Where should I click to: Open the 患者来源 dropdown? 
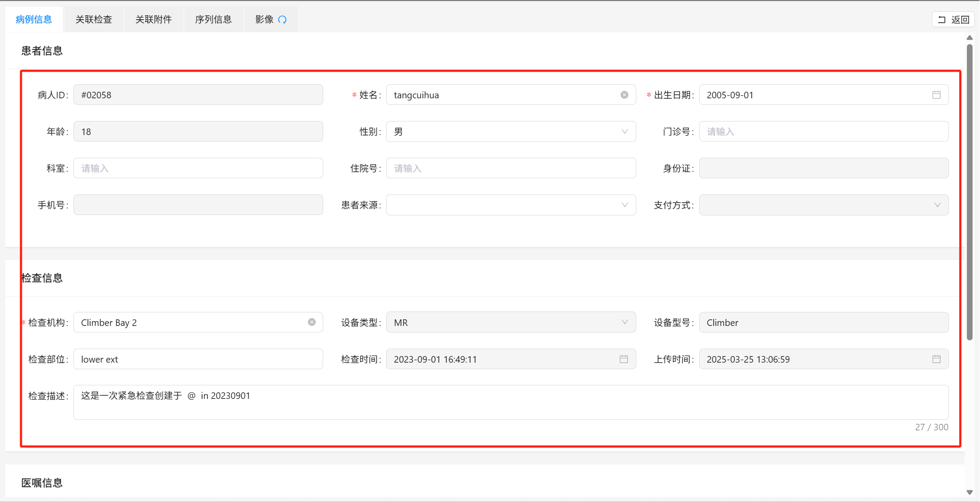point(624,205)
